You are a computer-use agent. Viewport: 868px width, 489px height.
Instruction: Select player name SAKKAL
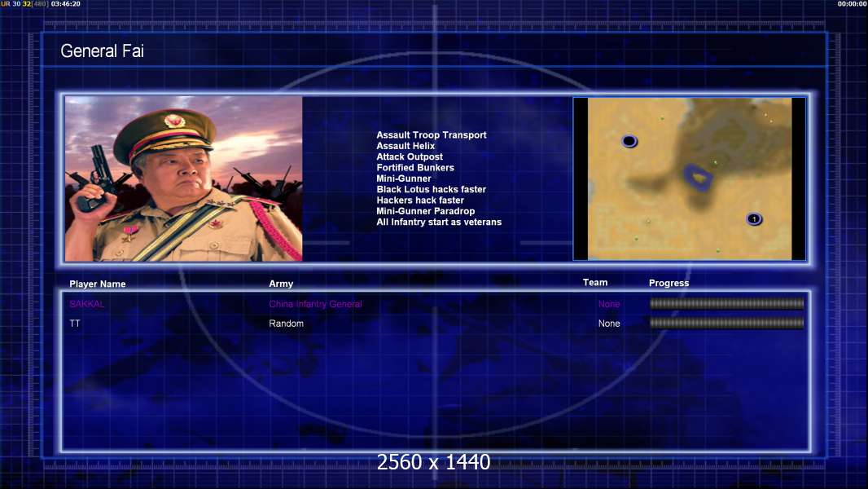click(87, 304)
